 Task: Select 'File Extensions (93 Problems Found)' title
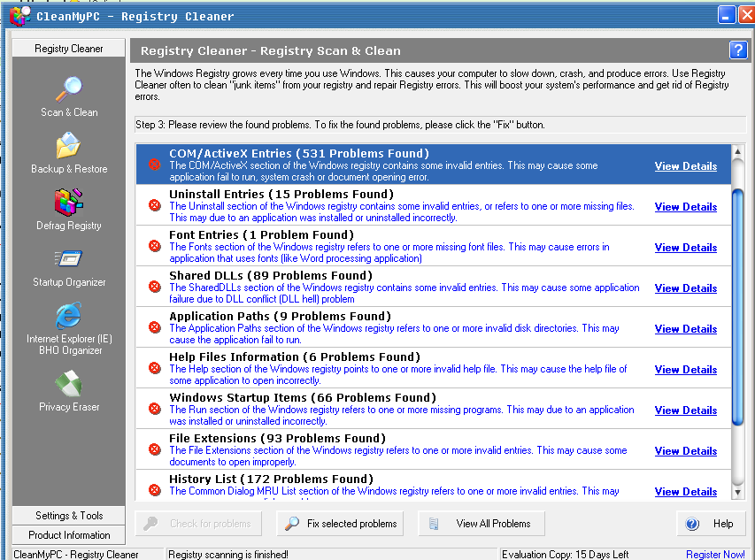pos(277,438)
